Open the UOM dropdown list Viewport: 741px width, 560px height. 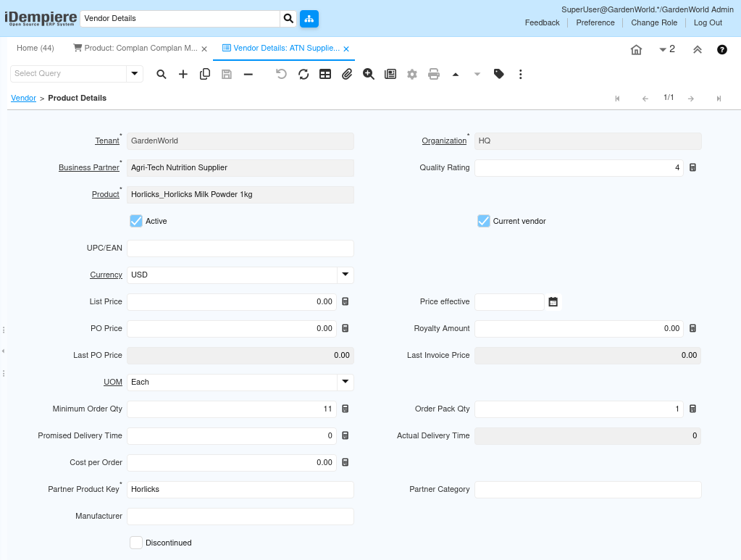pos(346,382)
